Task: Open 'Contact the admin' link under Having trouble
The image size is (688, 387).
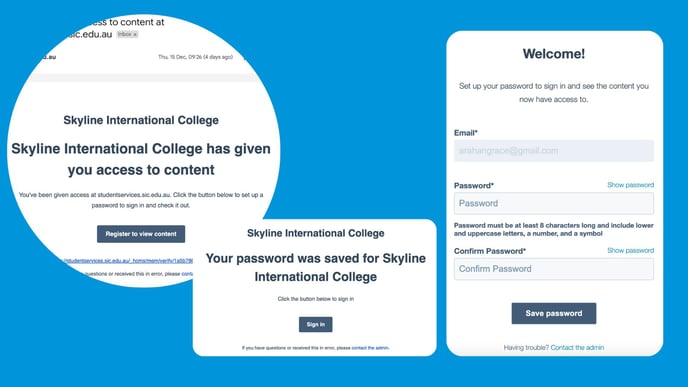Action: click(577, 348)
